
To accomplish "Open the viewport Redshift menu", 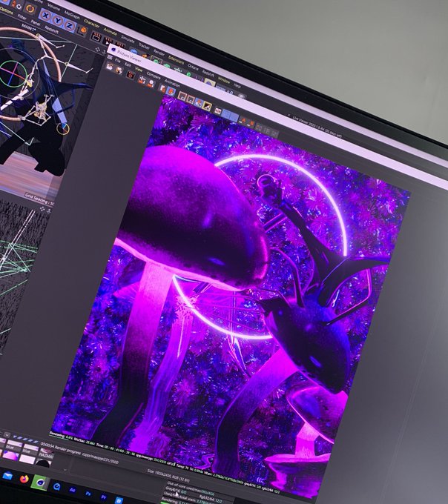I will click(51, 30).
